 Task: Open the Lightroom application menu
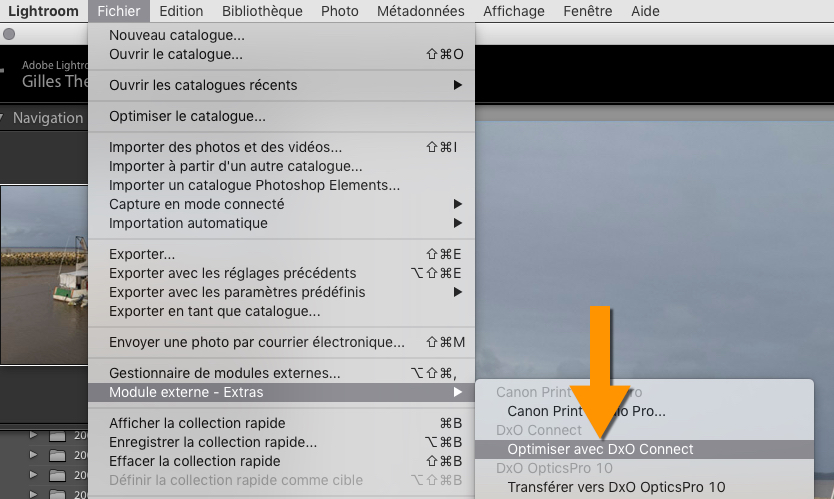coord(43,11)
